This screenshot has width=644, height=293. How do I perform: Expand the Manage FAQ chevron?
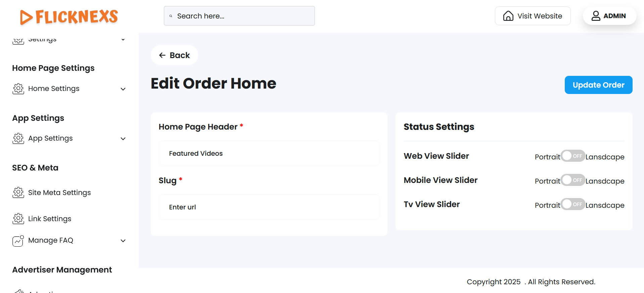(123, 241)
